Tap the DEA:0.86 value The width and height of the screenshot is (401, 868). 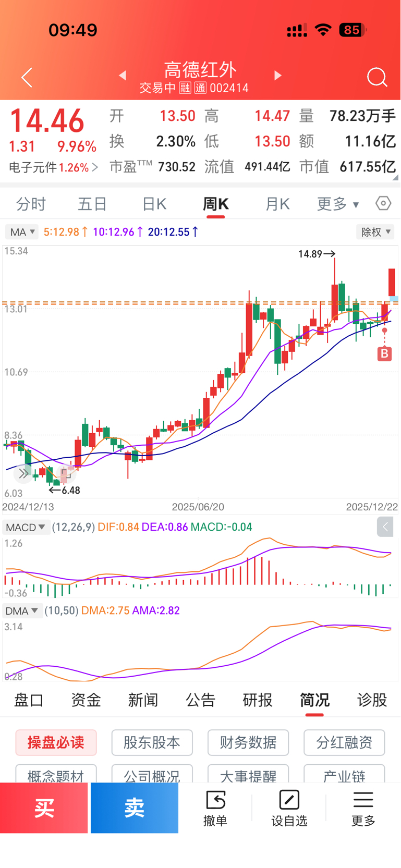(x=165, y=527)
